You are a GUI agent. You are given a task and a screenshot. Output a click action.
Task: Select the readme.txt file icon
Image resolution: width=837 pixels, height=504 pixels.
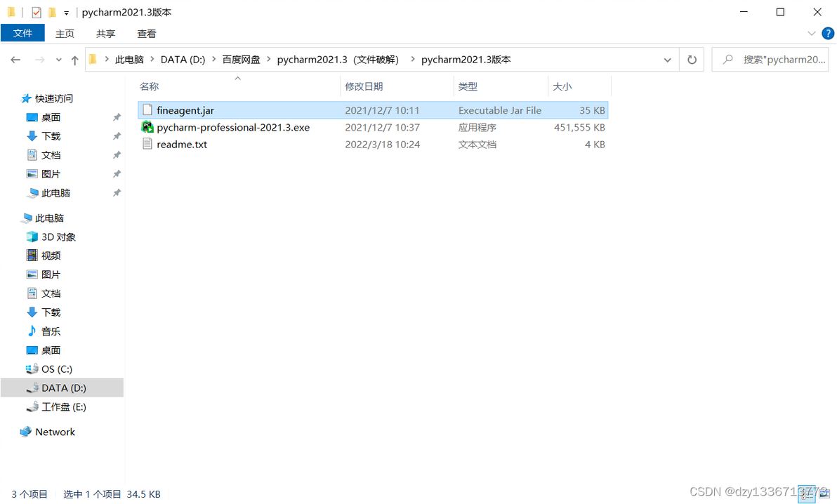click(x=147, y=144)
